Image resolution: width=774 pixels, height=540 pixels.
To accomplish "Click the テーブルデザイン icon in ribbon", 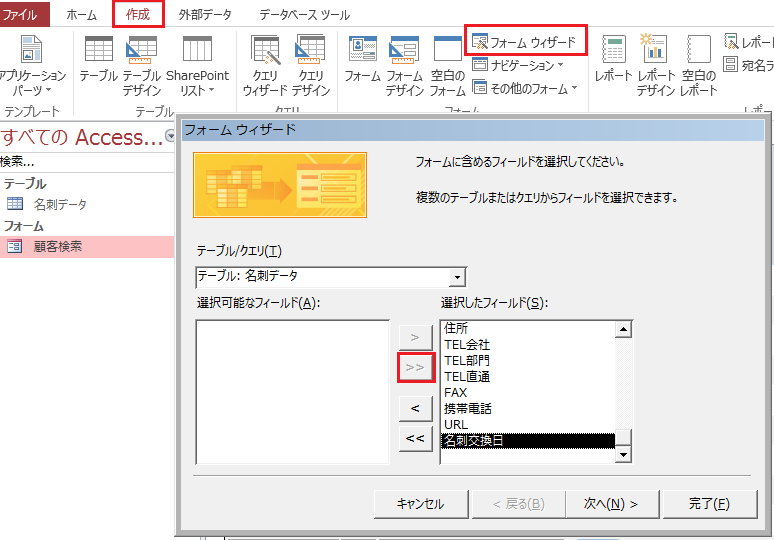I will coord(142,65).
